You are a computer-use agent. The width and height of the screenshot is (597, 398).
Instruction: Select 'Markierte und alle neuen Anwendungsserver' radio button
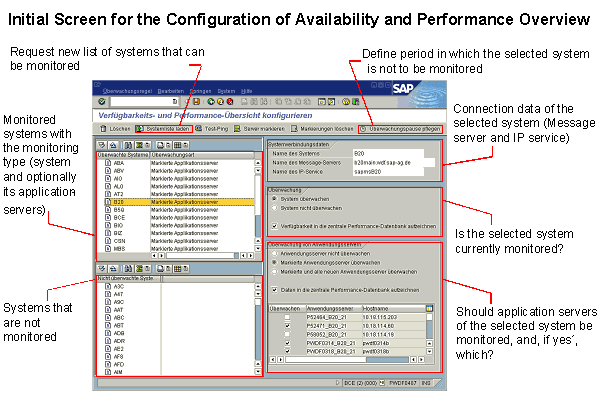tap(274, 272)
